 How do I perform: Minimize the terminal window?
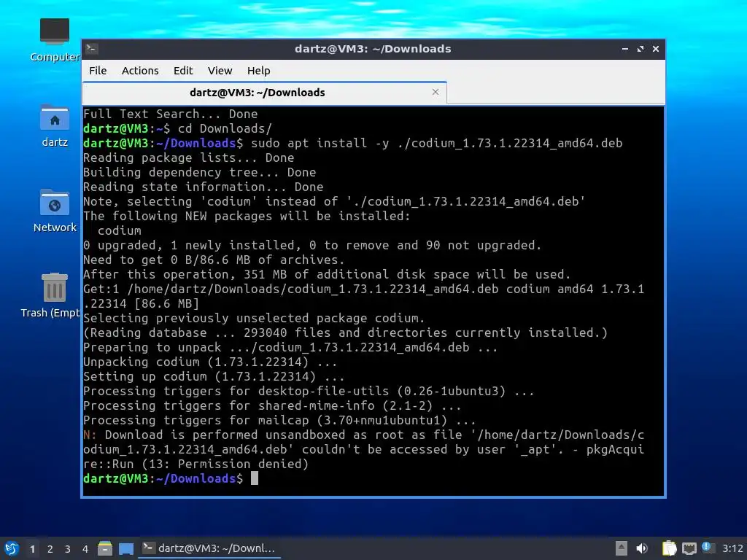tap(625, 49)
